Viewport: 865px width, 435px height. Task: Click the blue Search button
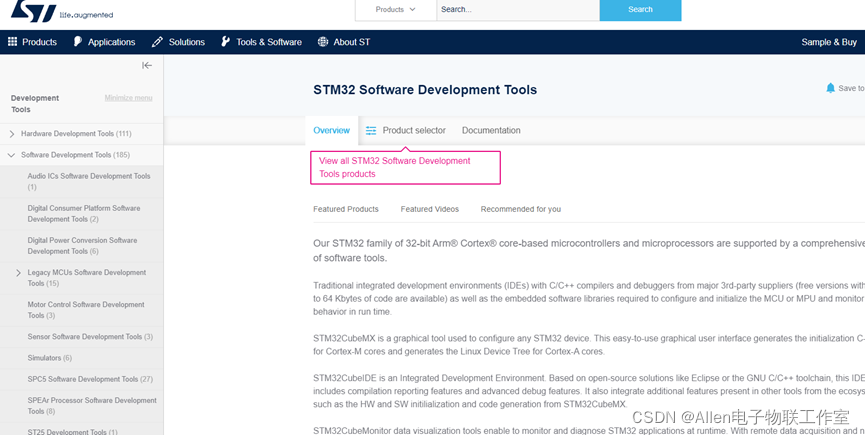[x=640, y=9]
